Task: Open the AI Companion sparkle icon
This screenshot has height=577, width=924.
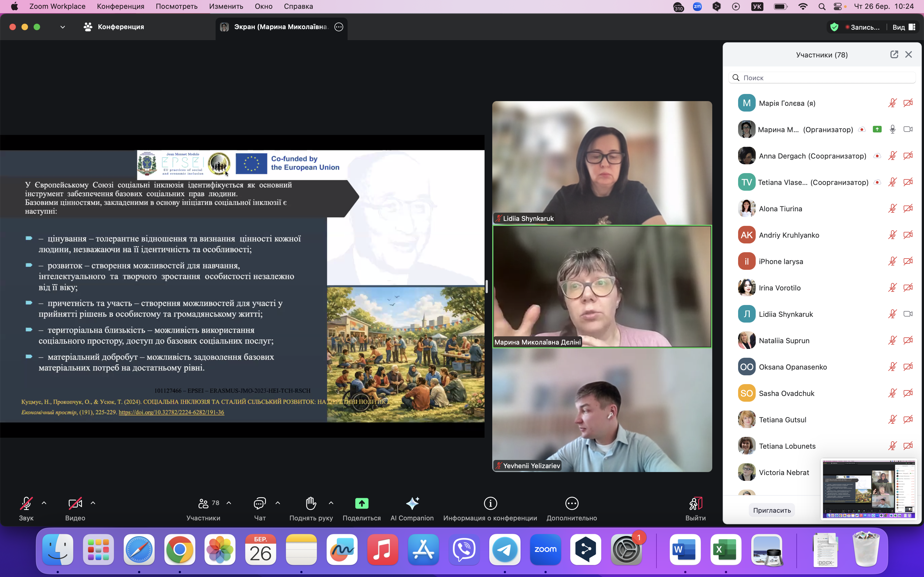Action: point(412,503)
